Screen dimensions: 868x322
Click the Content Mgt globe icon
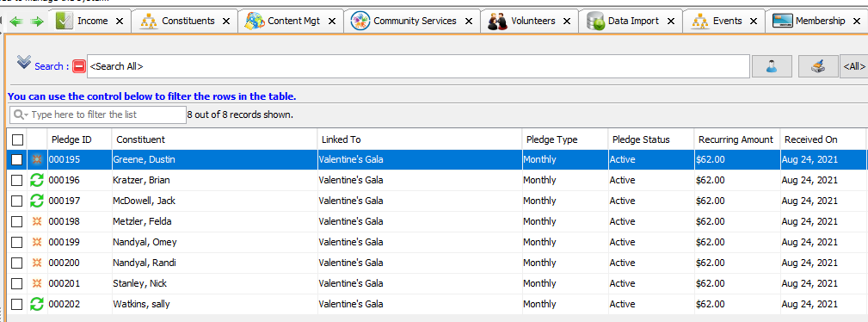tap(255, 21)
